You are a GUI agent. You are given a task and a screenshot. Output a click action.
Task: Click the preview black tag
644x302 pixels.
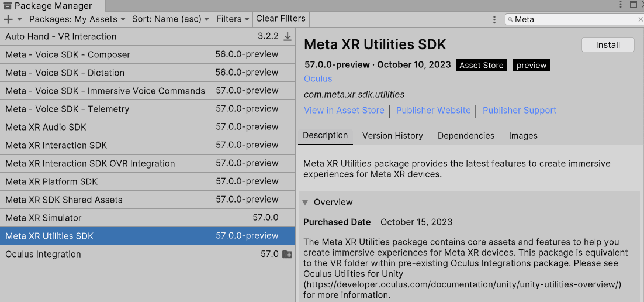click(x=531, y=66)
